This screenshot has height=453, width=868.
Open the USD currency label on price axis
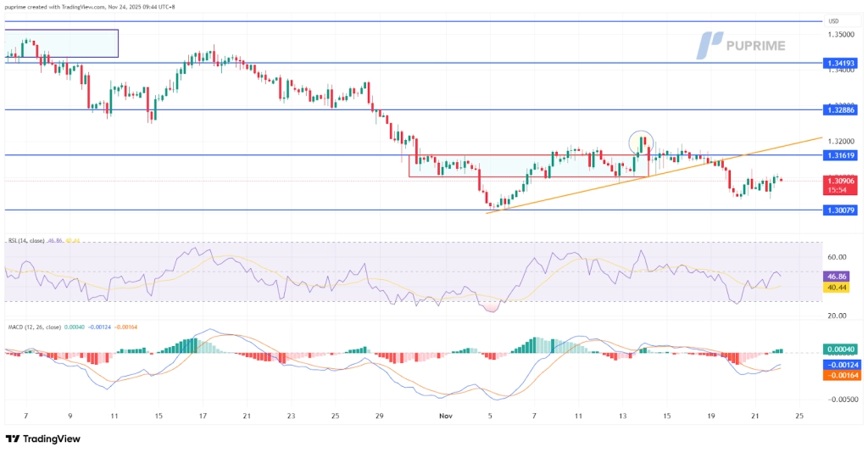(832, 21)
